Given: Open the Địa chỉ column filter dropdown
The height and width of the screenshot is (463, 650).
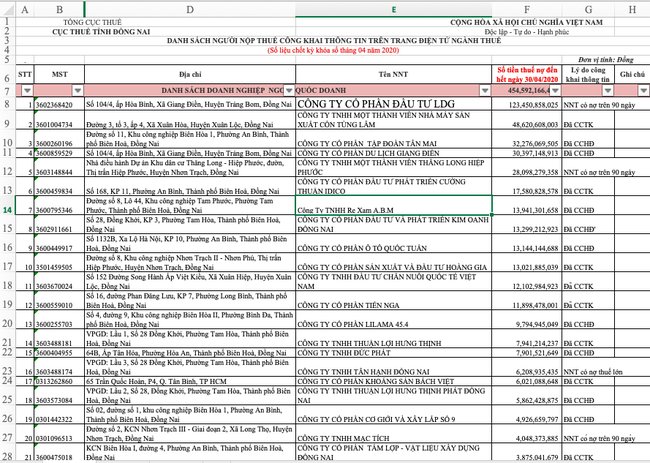Looking at the screenshot, I should tap(289, 90).
